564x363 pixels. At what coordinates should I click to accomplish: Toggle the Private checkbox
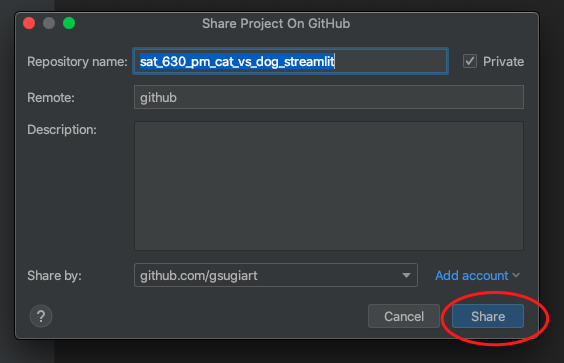click(x=470, y=61)
